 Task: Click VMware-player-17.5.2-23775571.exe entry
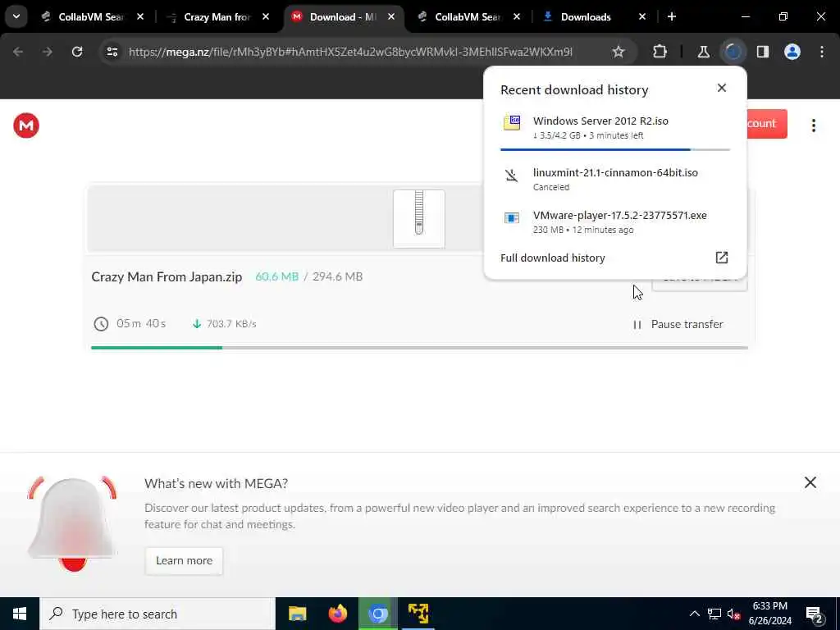615,221
